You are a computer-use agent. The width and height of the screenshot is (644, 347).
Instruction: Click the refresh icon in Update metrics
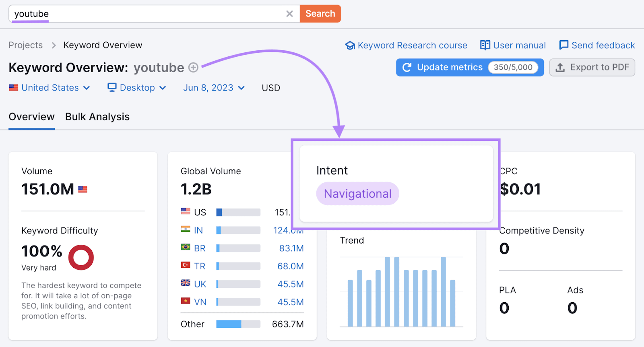pos(407,67)
